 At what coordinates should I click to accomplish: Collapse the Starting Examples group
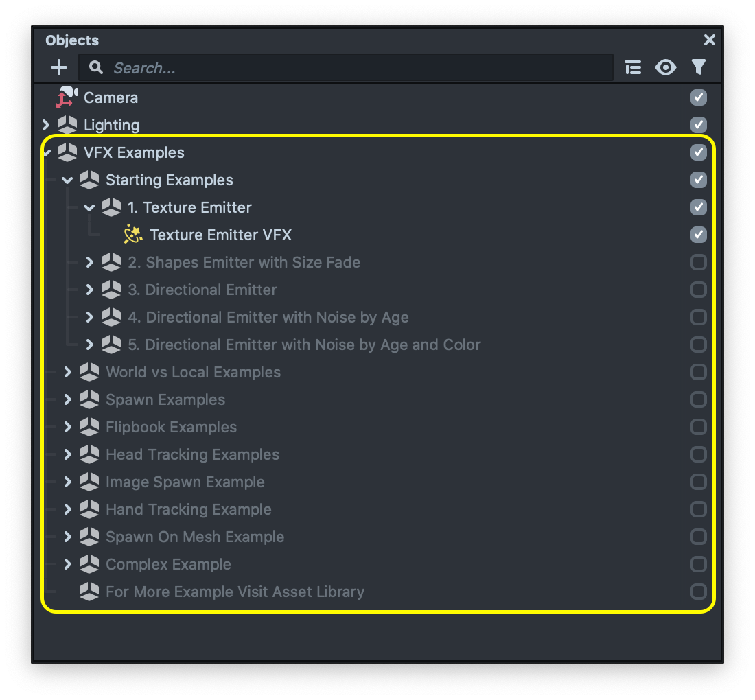[x=67, y=180]
